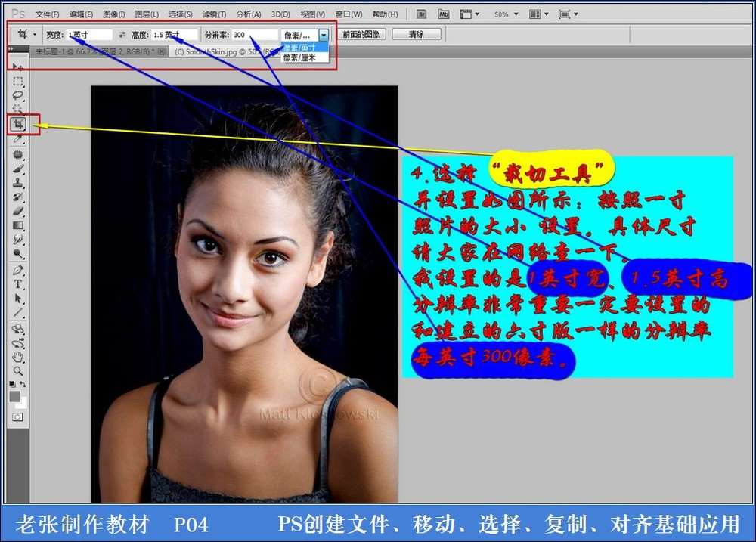Select the Pen tool
Viewport: 756px width, 542px height.
[x=18, y=270]
